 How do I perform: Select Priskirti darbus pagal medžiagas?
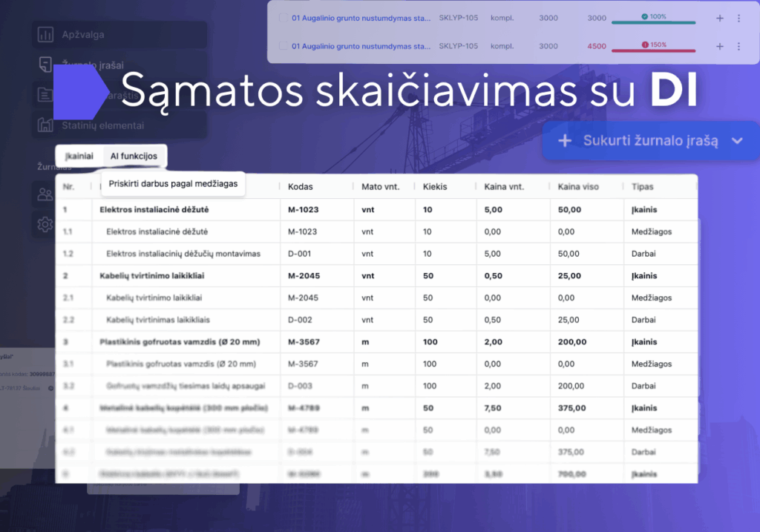(173, 183)
